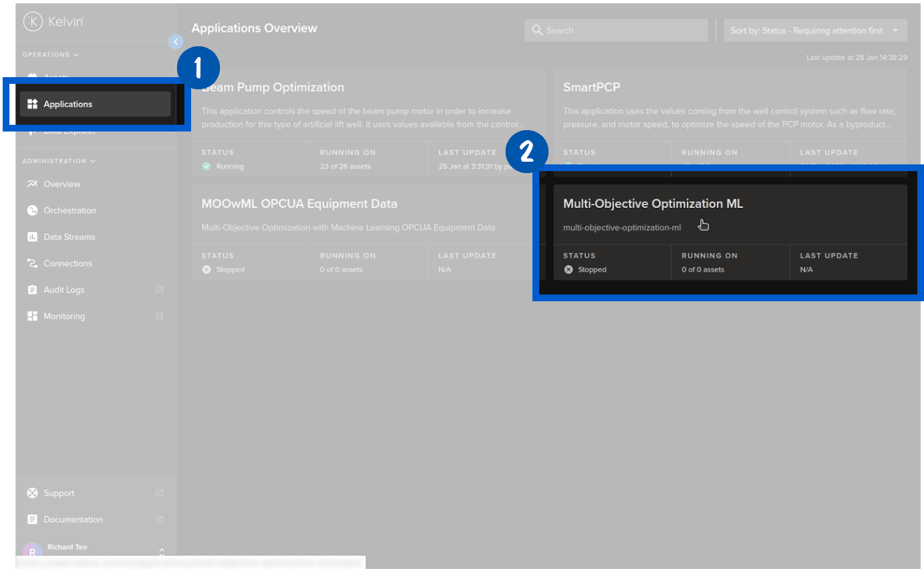Expand the Richard Teo user menu
The width and height of the screenshot is (924, 577).
tap(162, 552)
